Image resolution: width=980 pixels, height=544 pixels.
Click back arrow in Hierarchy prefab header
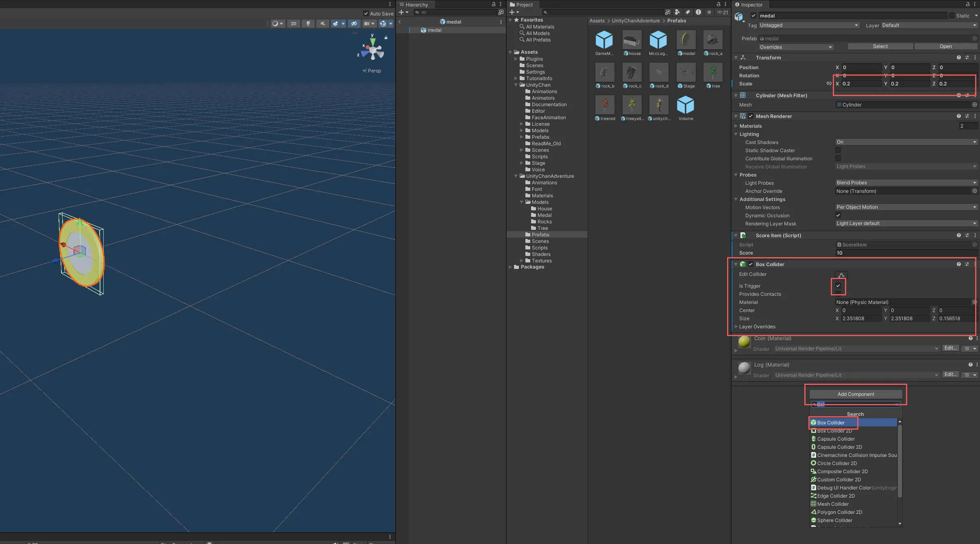coord(400,22)
